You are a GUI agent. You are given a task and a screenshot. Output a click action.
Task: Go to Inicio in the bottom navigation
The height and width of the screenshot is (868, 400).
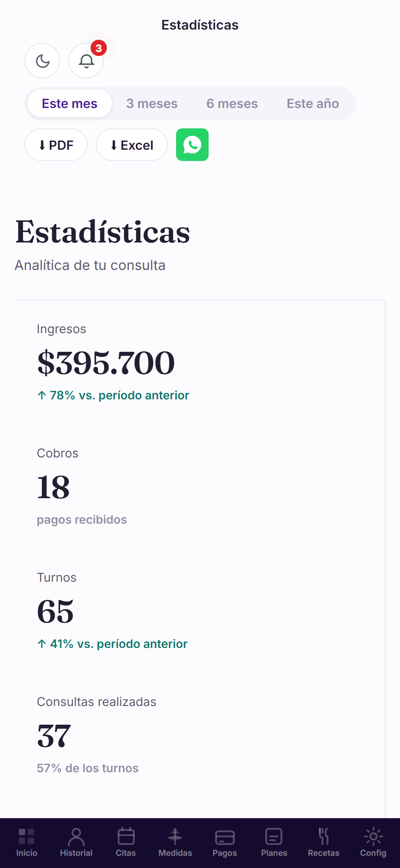click(26, 843)
